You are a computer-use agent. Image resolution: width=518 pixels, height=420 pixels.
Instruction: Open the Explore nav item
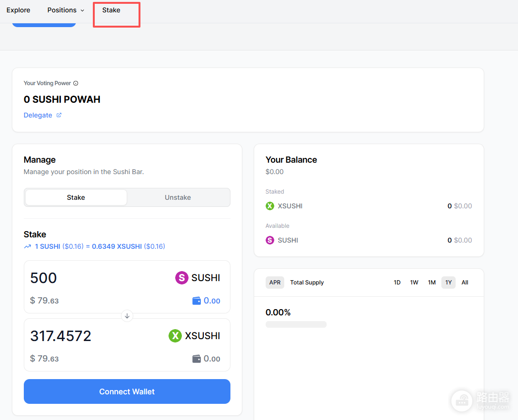(18, 10)
